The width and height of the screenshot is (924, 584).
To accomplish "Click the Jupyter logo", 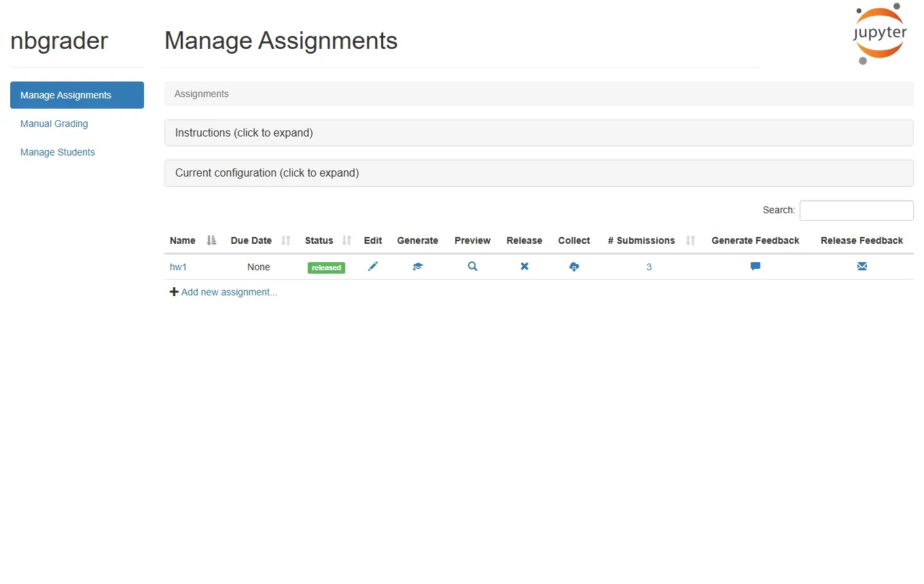I will point(881,34).
